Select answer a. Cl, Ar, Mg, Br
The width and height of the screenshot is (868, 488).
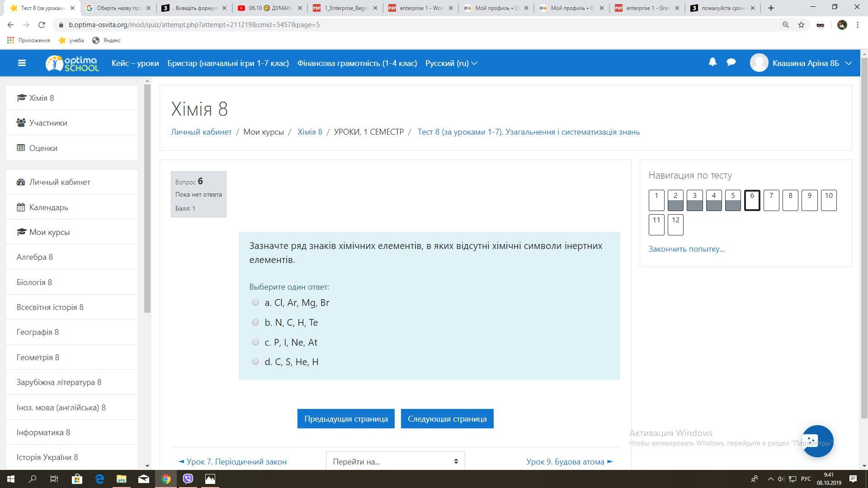click(x=255, y=302)
